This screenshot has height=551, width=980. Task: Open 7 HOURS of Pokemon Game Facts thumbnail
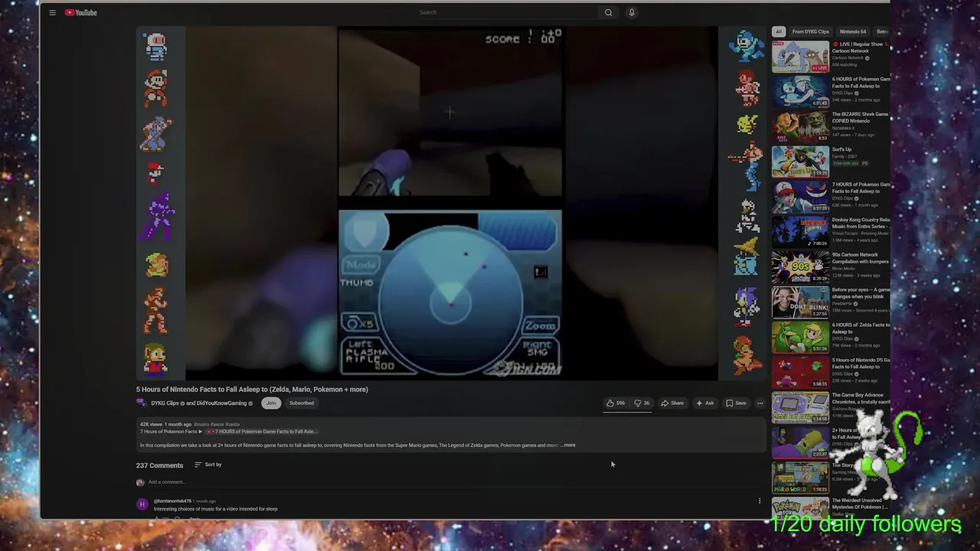[800, 197]
